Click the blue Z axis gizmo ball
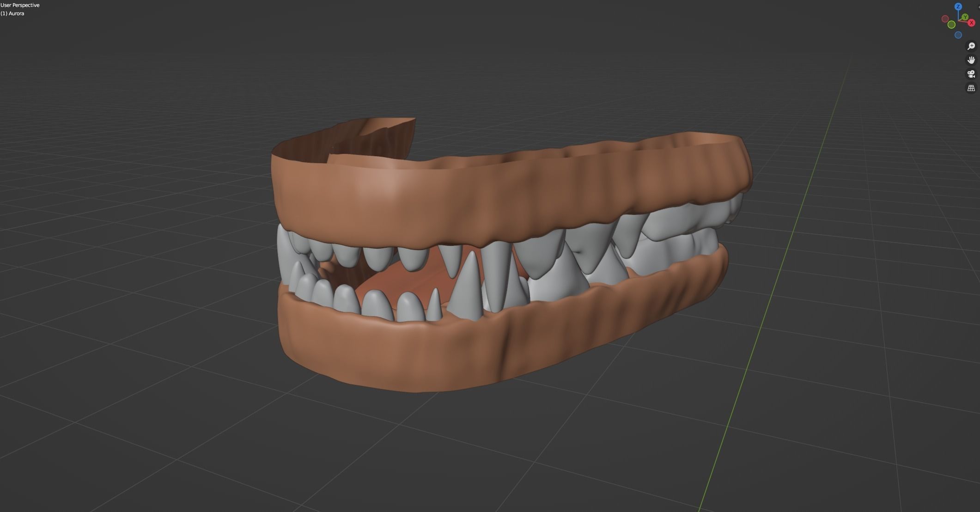The width and height of the screenshot is (980, 512). pyautogui.click(x=958, y=6)
